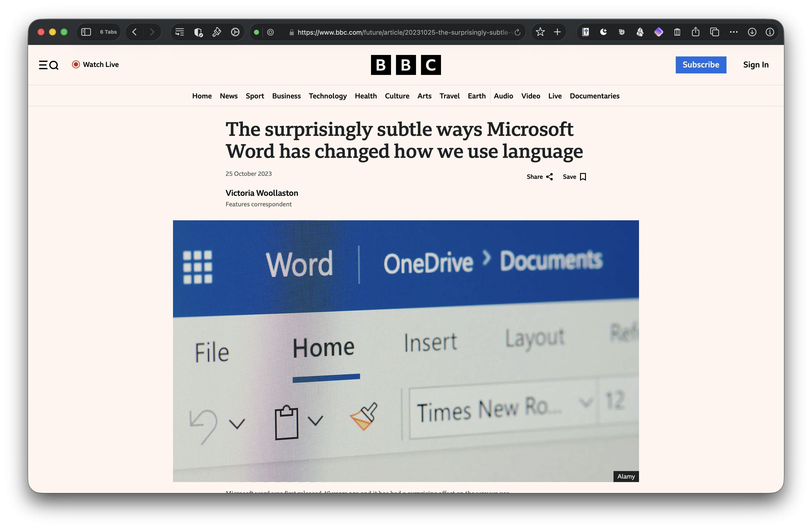Click the article date 25 October 2023
Viewport: 812px width, 530px height.
click(248, 174)
